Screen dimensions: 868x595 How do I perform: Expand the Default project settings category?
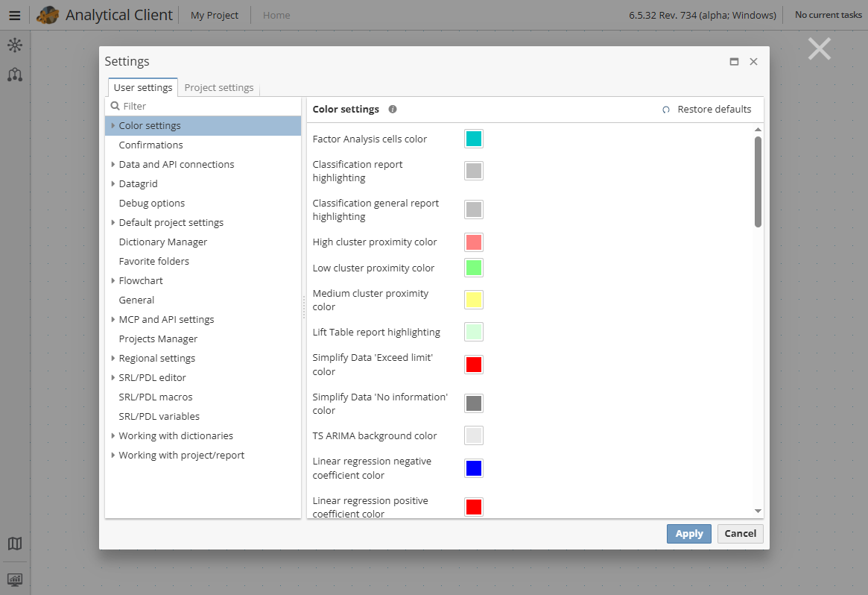(113, 222)
